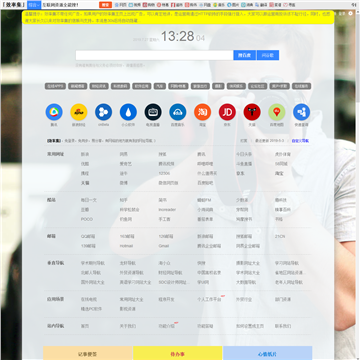
Task: Focus the large central search input field
Action: (154, 55)
